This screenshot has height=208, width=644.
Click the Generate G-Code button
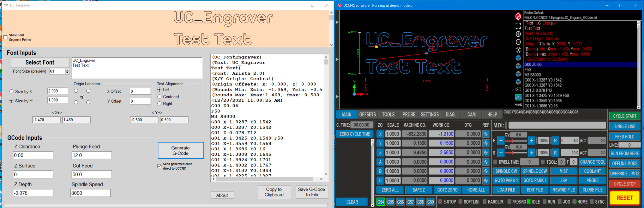tap(181, 151)
